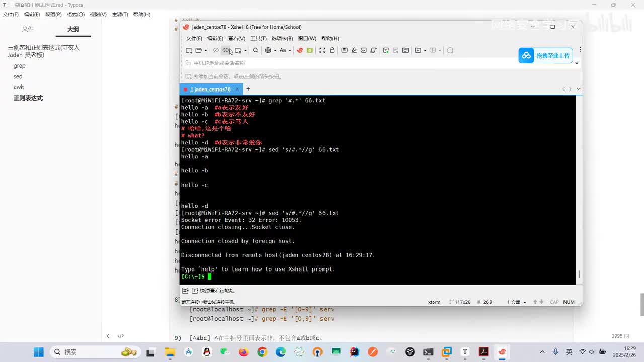Expand the Aa font dropdown arrow
This screenshot has height=362, width=644.
click(290, 50)
